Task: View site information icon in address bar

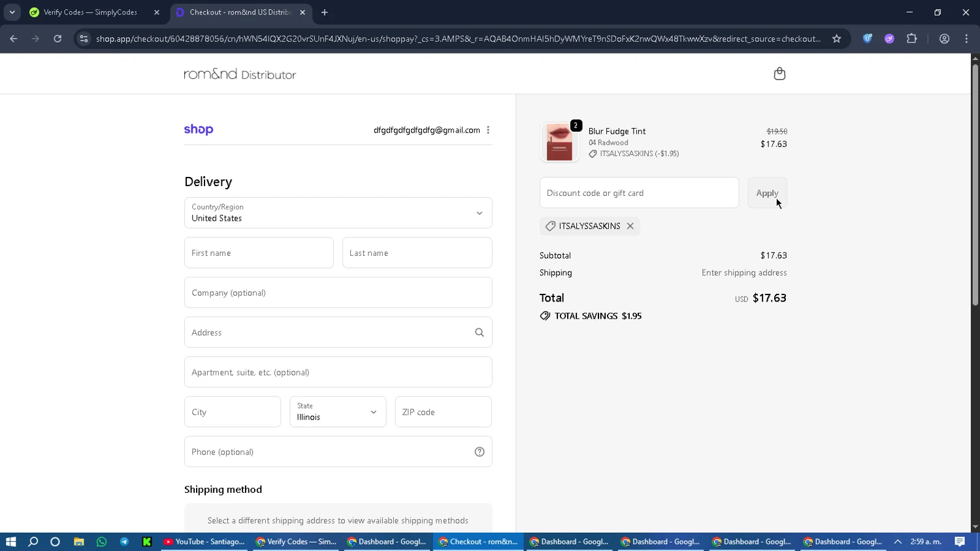Action: [84, 39]
